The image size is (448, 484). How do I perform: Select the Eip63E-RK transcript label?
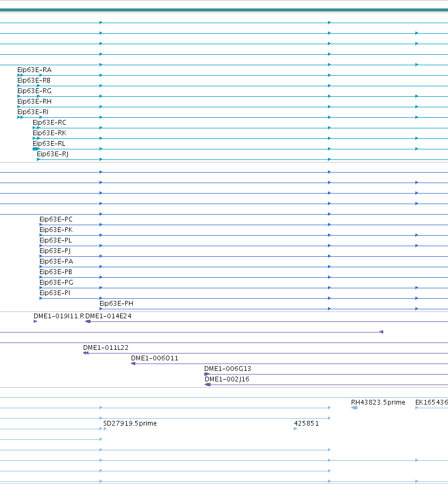(x=49, y=133)
